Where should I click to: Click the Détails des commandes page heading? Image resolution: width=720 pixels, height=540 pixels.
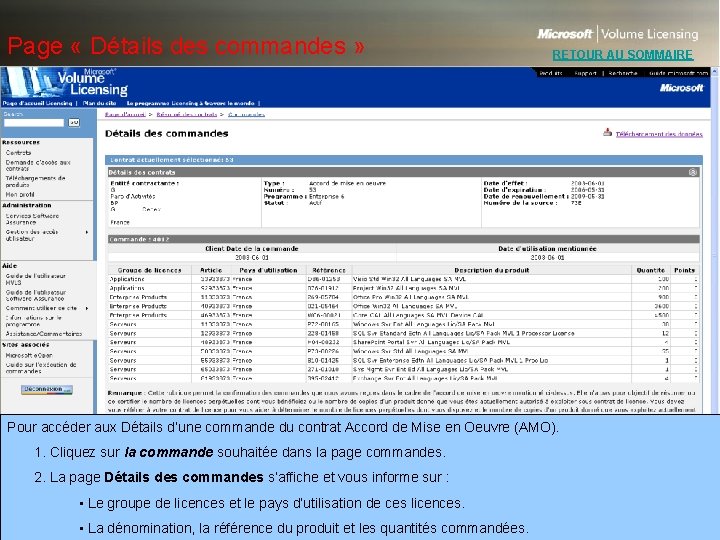click(167, 134)
